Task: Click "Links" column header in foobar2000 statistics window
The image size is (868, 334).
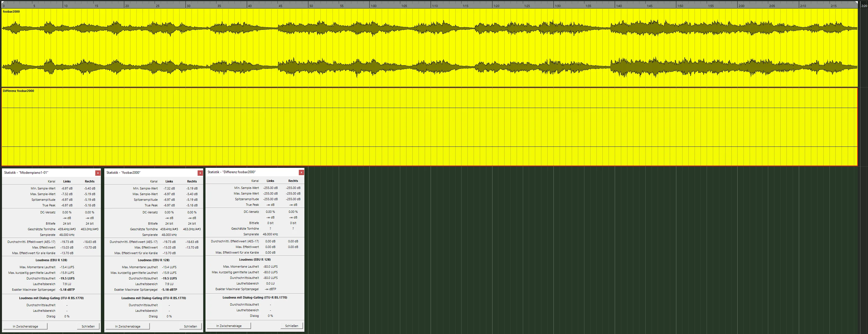Action: [x=169, y=181]
